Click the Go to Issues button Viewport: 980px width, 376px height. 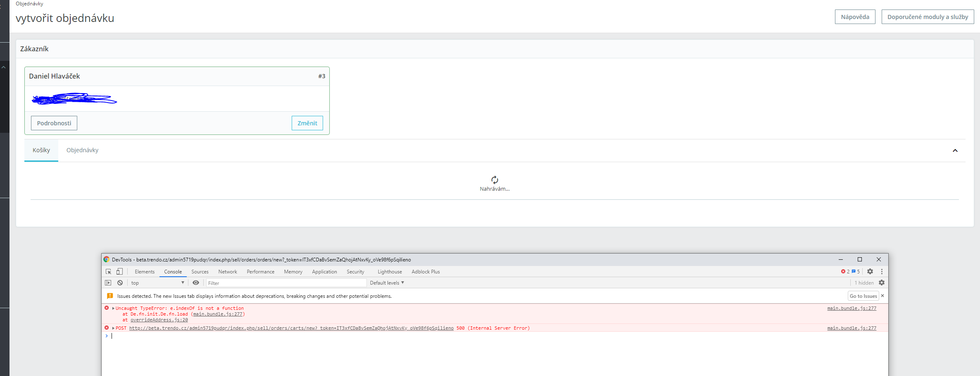pos(863,296)
